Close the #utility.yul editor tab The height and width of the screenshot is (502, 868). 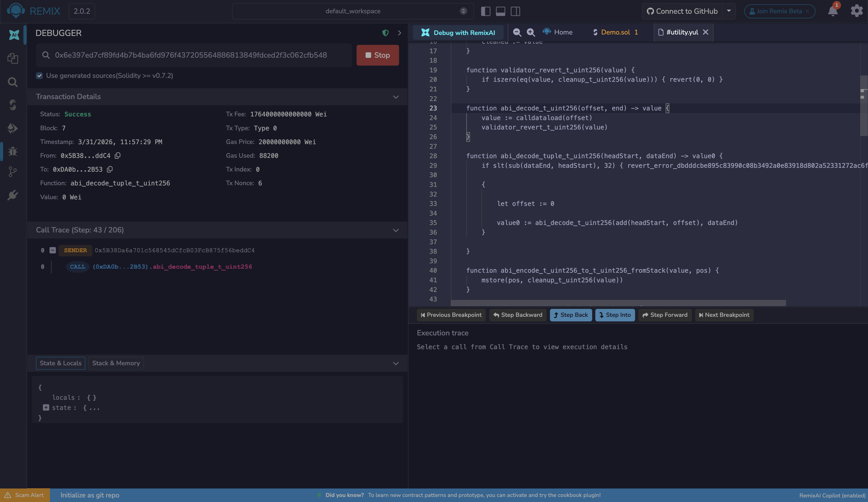(x=705, y=32)
